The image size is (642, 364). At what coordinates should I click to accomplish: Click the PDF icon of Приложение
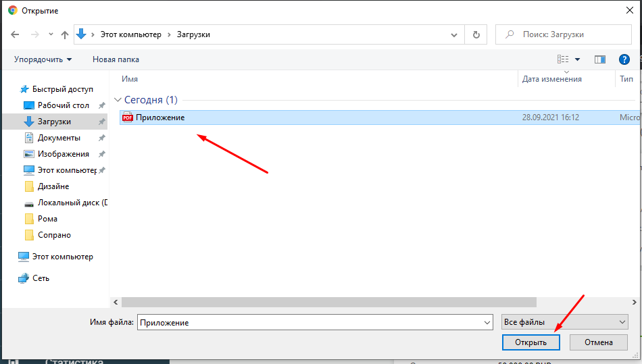pos(128,118)
